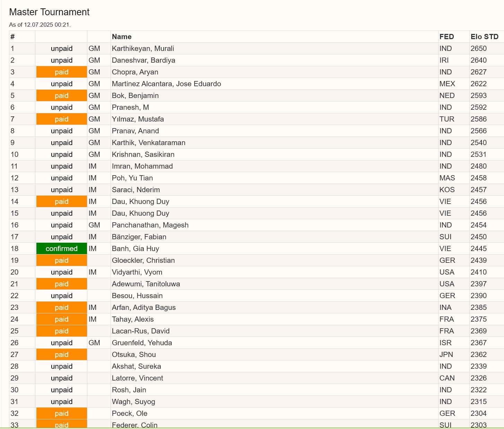The height and width of the screenshot is (429, 504).
Task: Click the orange "paid" badge for Chopra, Aryan
Action: [x=62, y=72]
